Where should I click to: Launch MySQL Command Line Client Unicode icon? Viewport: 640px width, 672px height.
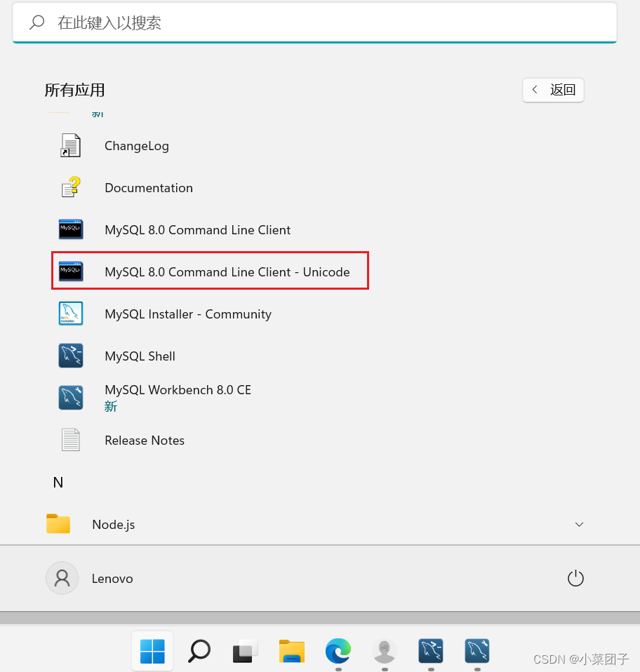click(x=71, y=271)
